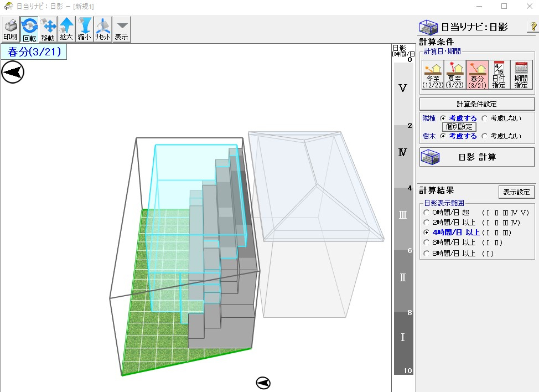Select 冬至 (12/22) calculation day
Image resolution: width=539 pixels, height=392 pixels.
click(433, 75)
